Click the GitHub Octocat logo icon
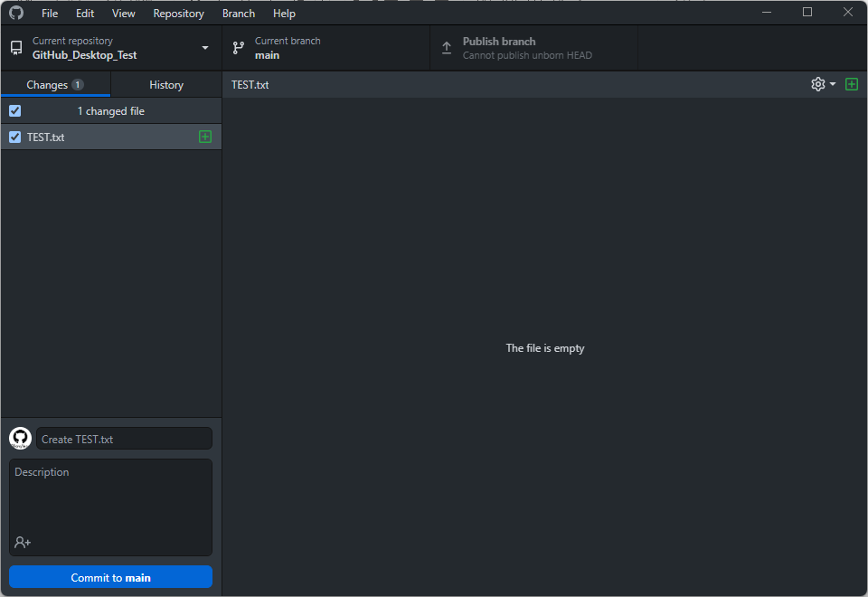 point(16,12)
